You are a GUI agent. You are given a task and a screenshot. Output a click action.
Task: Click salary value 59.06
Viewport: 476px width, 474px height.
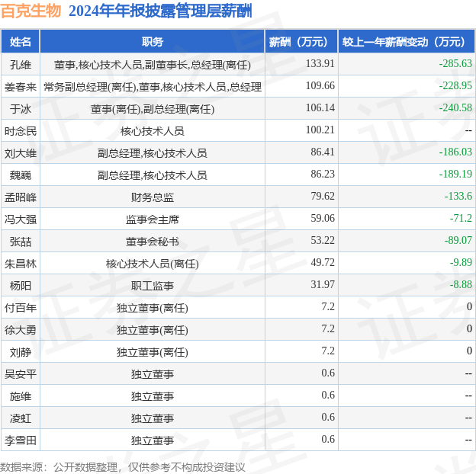(x=323, y=219)
